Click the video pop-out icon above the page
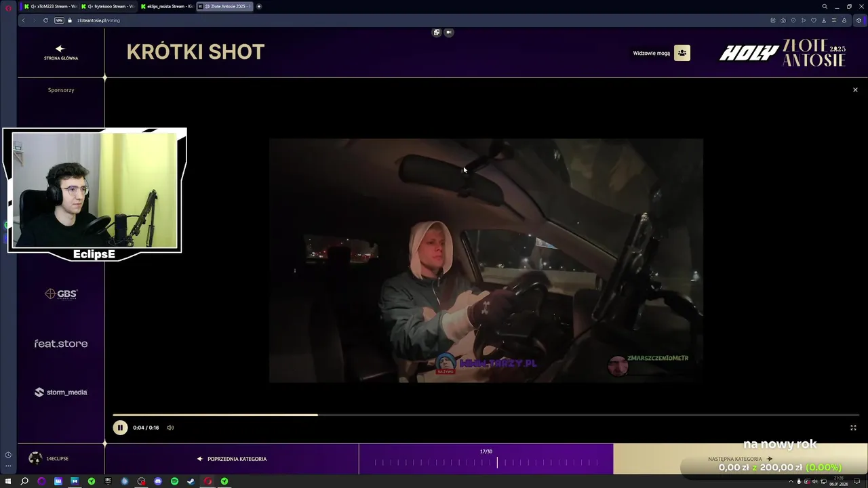868x488 pixels. click(x=437, y=32)
